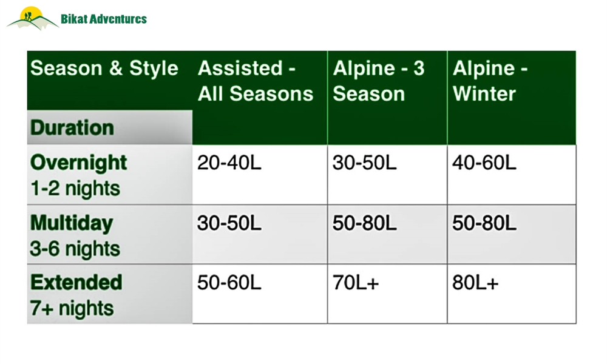Select the 40-60L cell under Alpine Winter

click(511, 175)
